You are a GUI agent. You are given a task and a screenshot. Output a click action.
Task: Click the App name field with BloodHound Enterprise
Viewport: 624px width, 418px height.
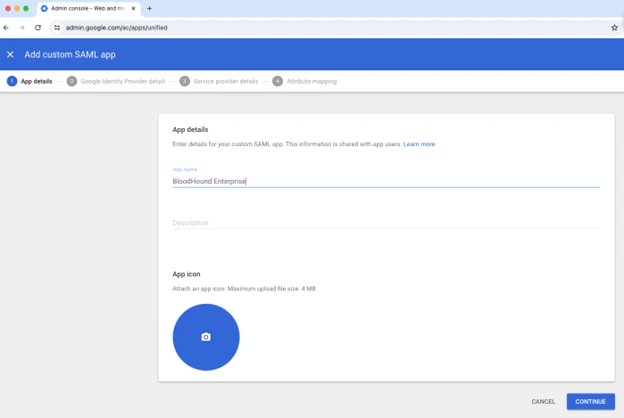click(386, 181)
